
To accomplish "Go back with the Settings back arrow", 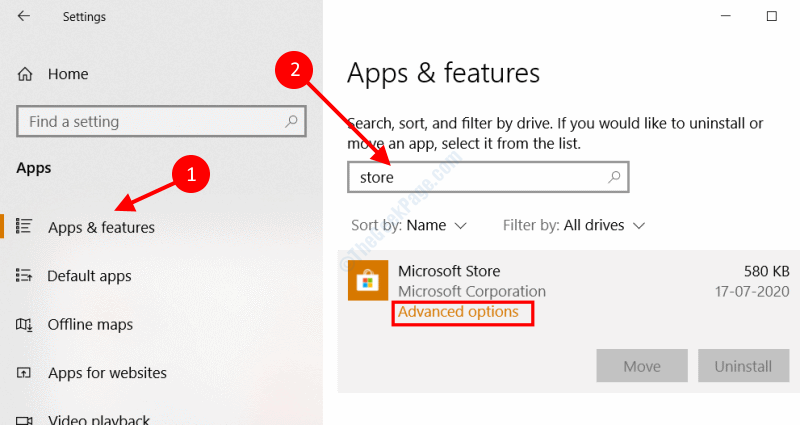I will click(x=23, y=16).
